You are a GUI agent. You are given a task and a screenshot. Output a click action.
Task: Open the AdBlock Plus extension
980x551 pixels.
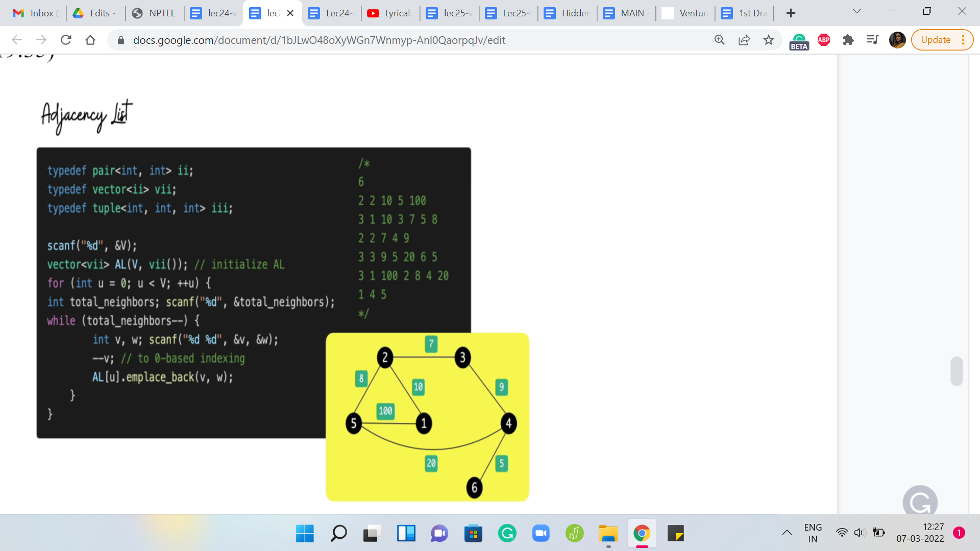(x=824, y=40)
